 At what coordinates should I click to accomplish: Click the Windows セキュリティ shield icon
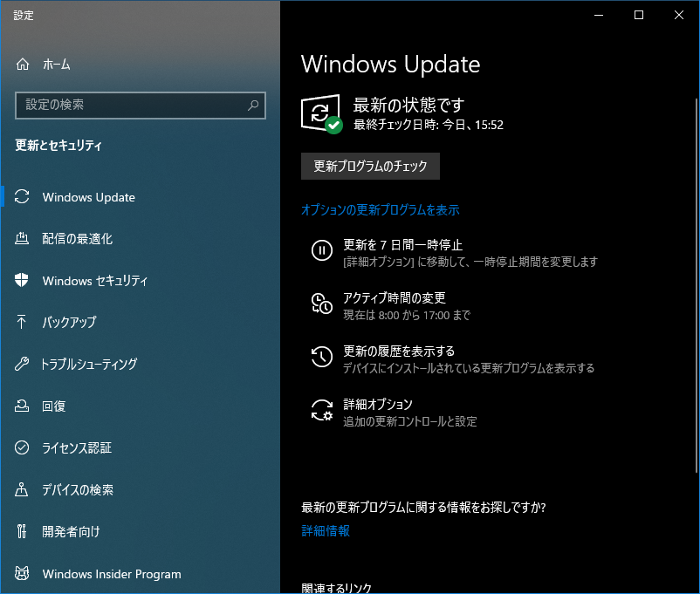[22, 280]
